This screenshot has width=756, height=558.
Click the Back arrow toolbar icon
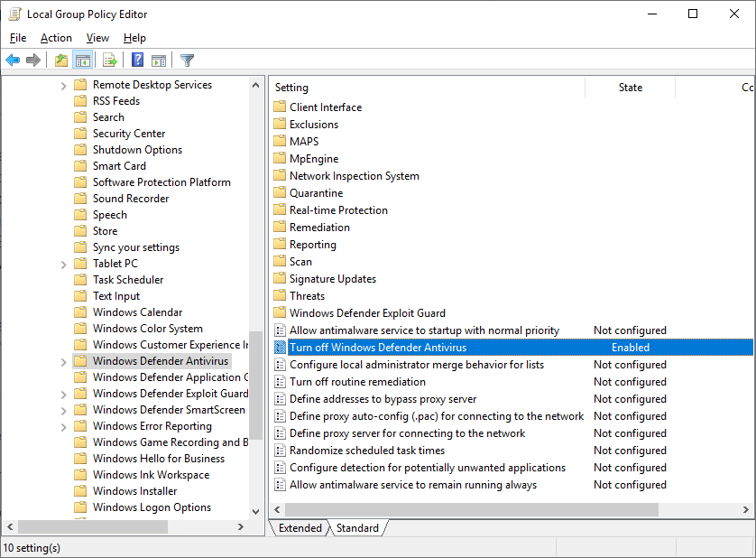click(x=13, y=60)
